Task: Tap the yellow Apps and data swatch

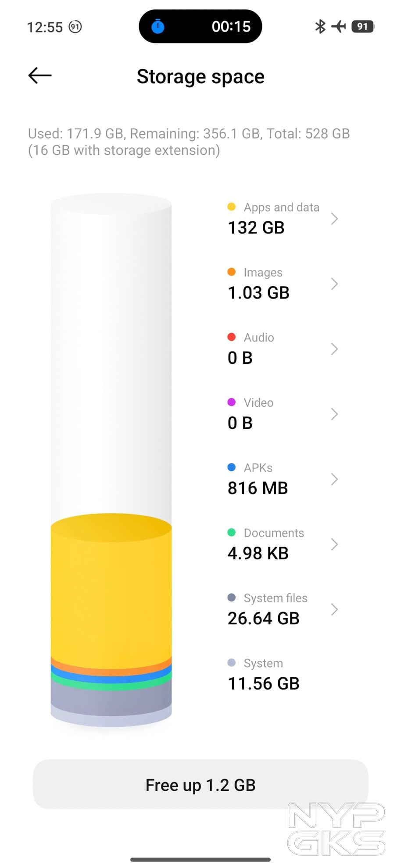Action: [x=232, y=206]
